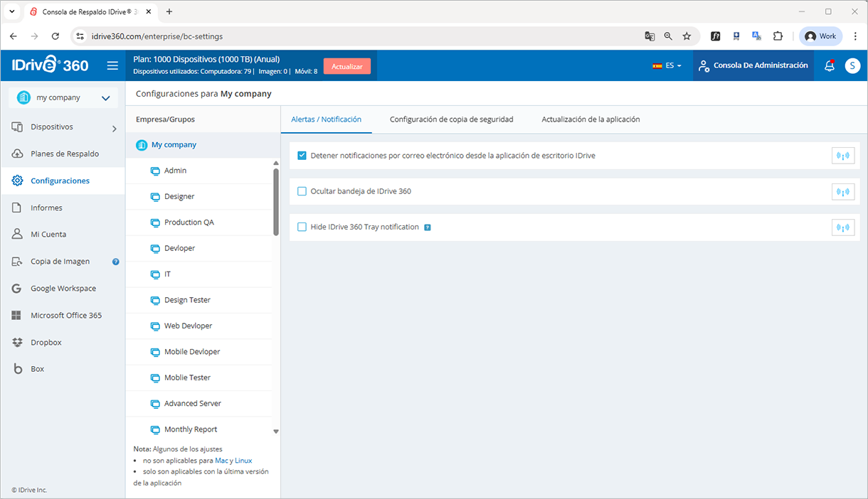The width and height of the screenshot is (868, 499).
Task: Check Hide IDrive 360 Tray notification
Action: pyautogui.click(x=302, y=227)
